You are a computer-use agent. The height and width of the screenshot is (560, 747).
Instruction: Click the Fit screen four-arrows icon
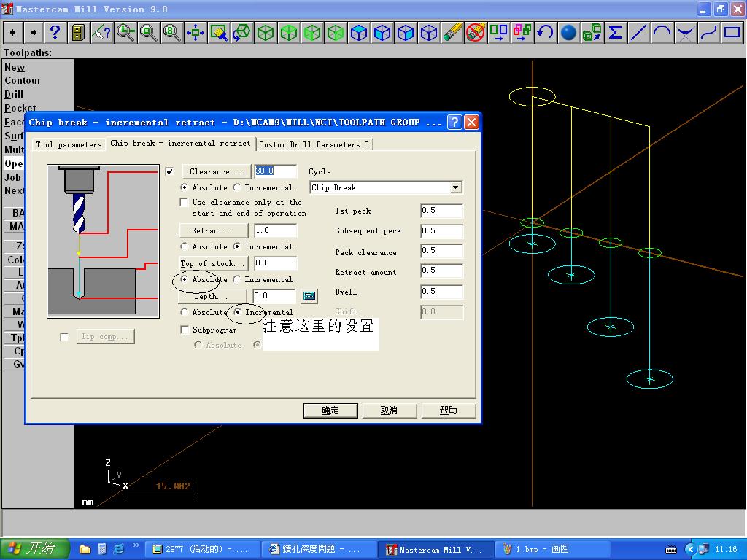[x=196, y=32]
